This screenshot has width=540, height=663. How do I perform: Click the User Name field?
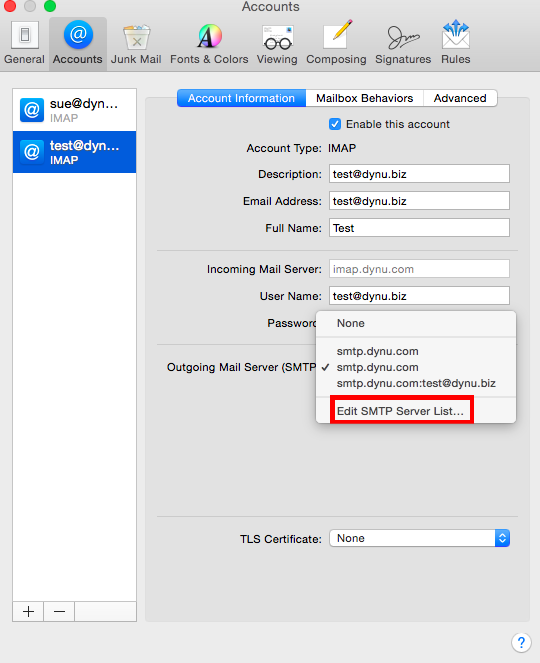[x=419, y=296]
